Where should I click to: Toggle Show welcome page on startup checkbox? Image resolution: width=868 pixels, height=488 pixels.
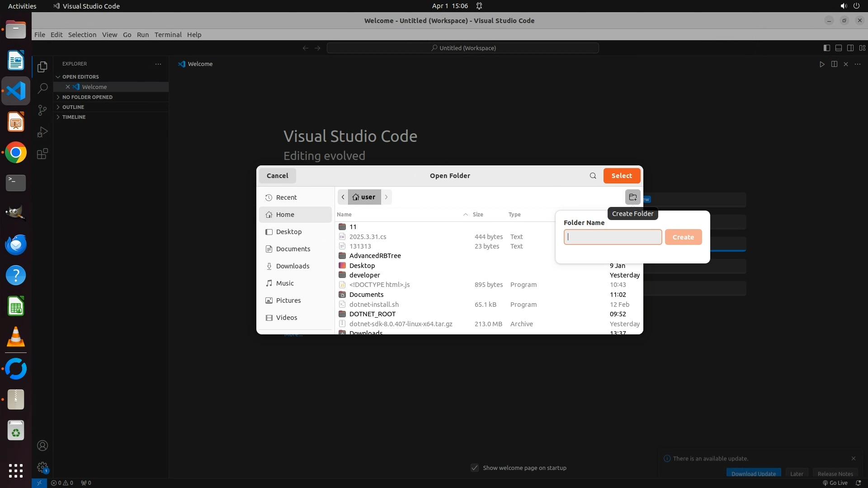tap(475, 468)
